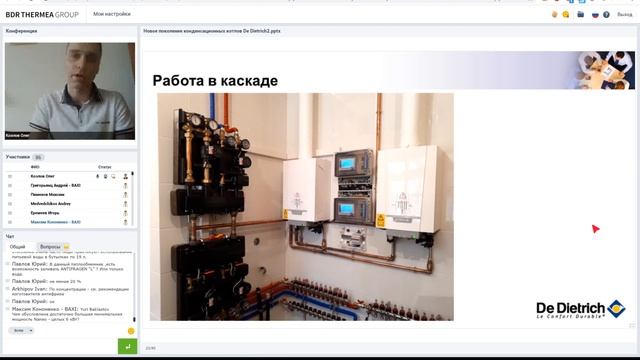The height and width of the screenshot is (360, 640).
Task: Select participant Григорьянц Андрей - BAXI
Action: click(x=56, y=185)
